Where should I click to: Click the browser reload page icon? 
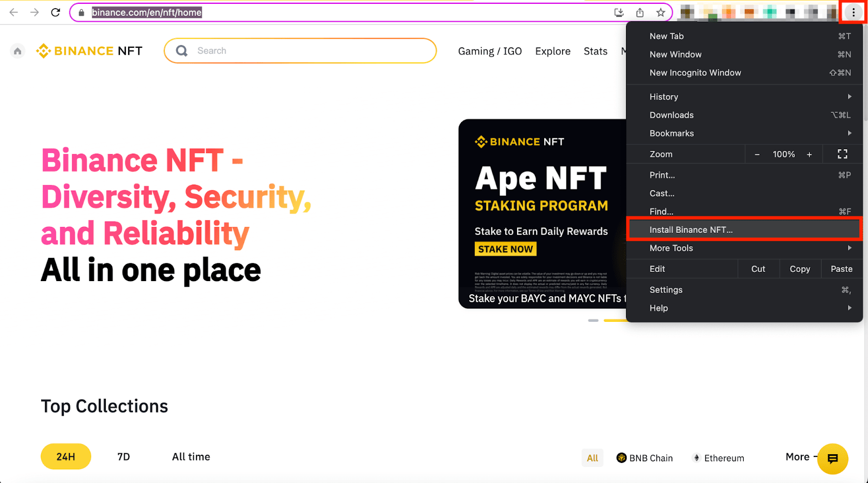coord(55,12)
